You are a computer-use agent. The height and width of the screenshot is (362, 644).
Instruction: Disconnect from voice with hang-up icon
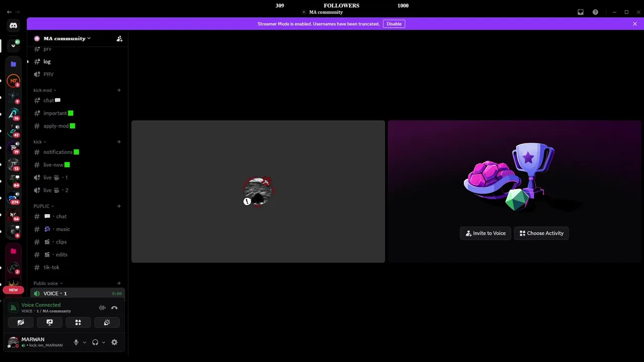(x=114, y=308)
